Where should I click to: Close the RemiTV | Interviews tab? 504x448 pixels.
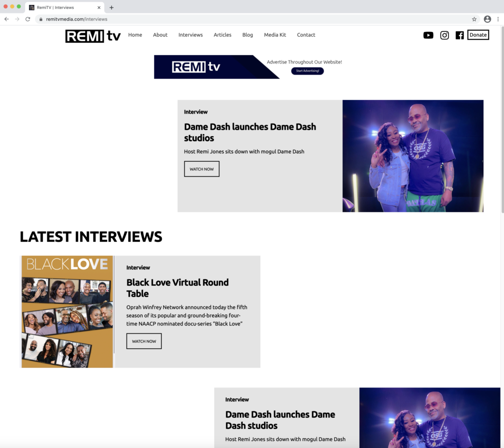pos(99,7)
